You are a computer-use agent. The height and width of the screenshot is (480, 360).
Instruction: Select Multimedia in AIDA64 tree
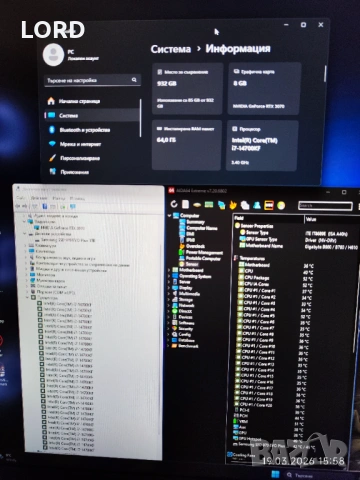[x=186, y=294]
